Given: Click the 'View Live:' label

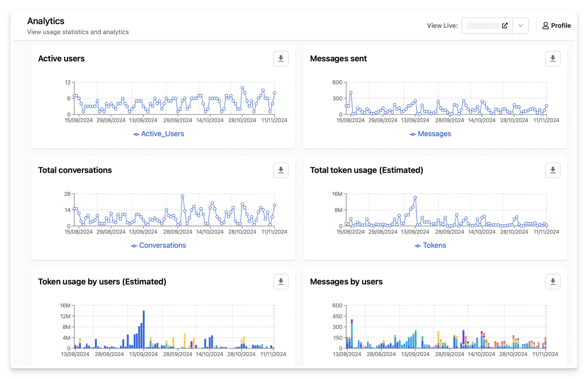Looking at the screenshot, I should pyautogui.click(x=442, y=26).
